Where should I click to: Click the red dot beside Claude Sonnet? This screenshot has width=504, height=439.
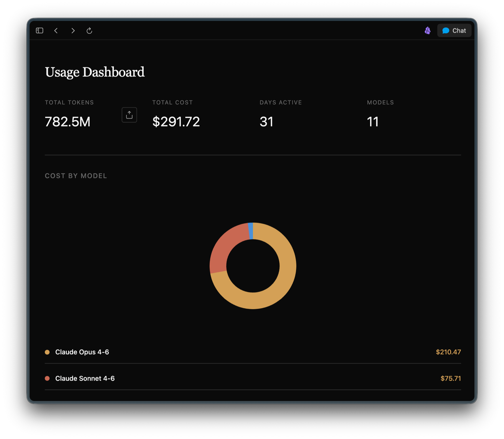point(47,378)
